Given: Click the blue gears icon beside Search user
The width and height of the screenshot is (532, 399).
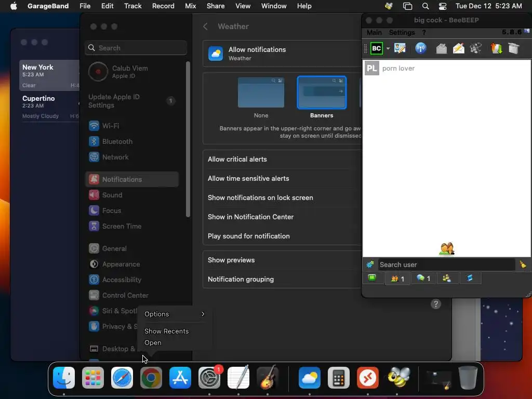Looking at the screenshot, I should [x=370, y=264].
